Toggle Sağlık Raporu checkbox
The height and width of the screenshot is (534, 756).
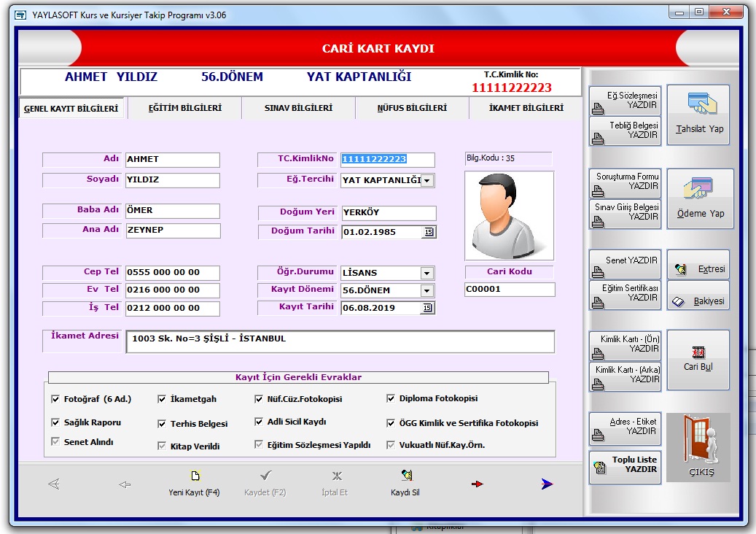(x=55, y=422)
